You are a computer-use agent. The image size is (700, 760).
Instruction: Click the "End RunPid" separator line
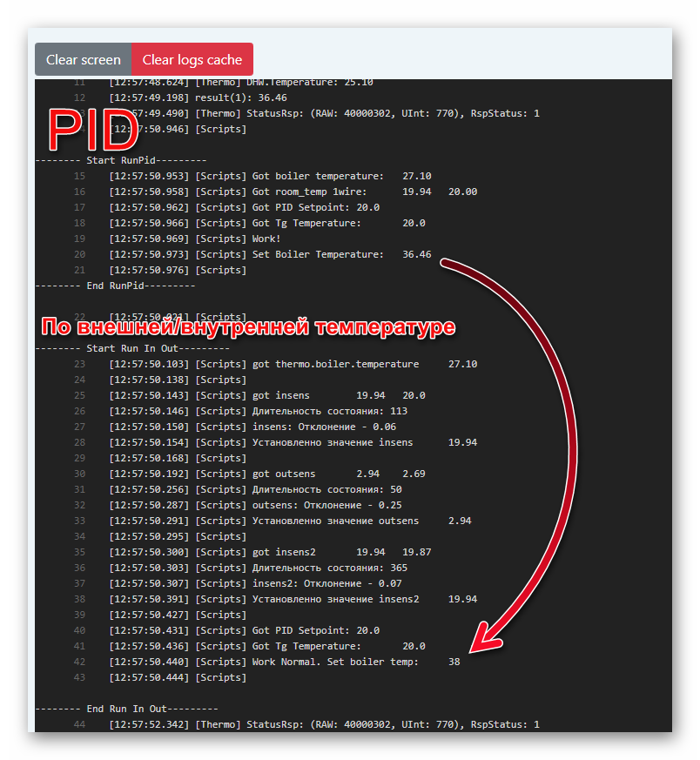[115, 285]
